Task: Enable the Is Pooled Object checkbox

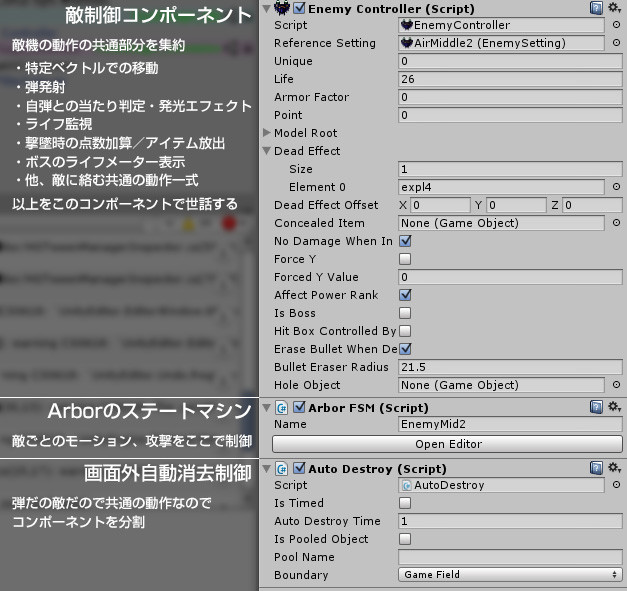Action: 405,539
